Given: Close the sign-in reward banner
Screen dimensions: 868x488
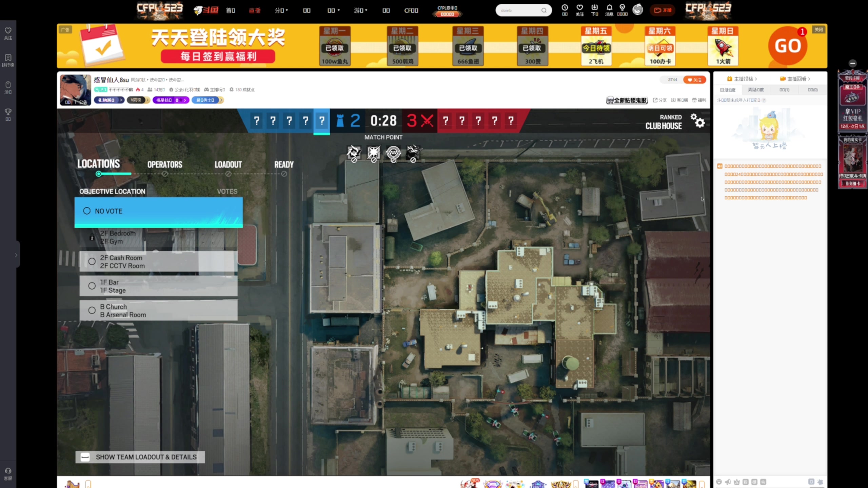Looking at the screenshot, I should (819, 30).
